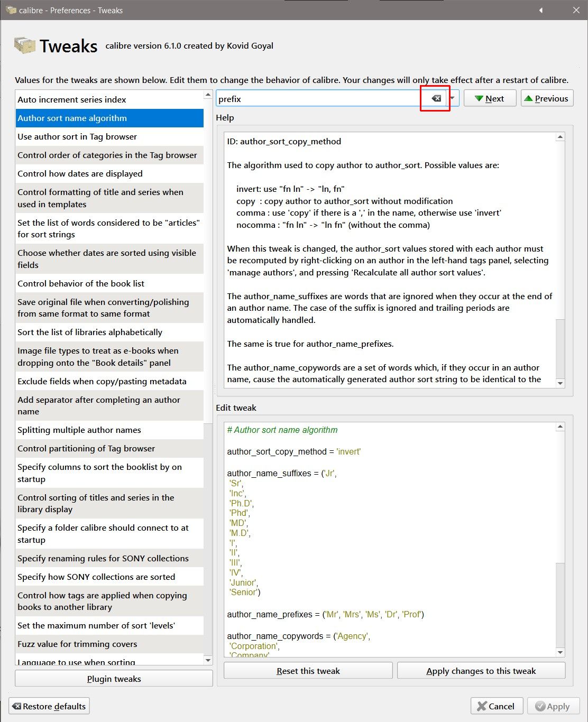Screen dimensions: 588x722
Task: Select Control formatting of title and series
Action: coord(109,198)
